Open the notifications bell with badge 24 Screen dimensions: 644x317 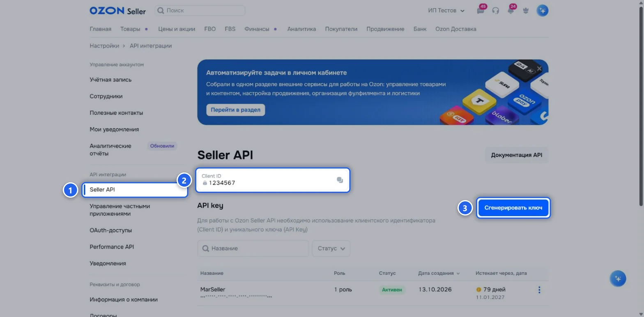click(511, 11)
